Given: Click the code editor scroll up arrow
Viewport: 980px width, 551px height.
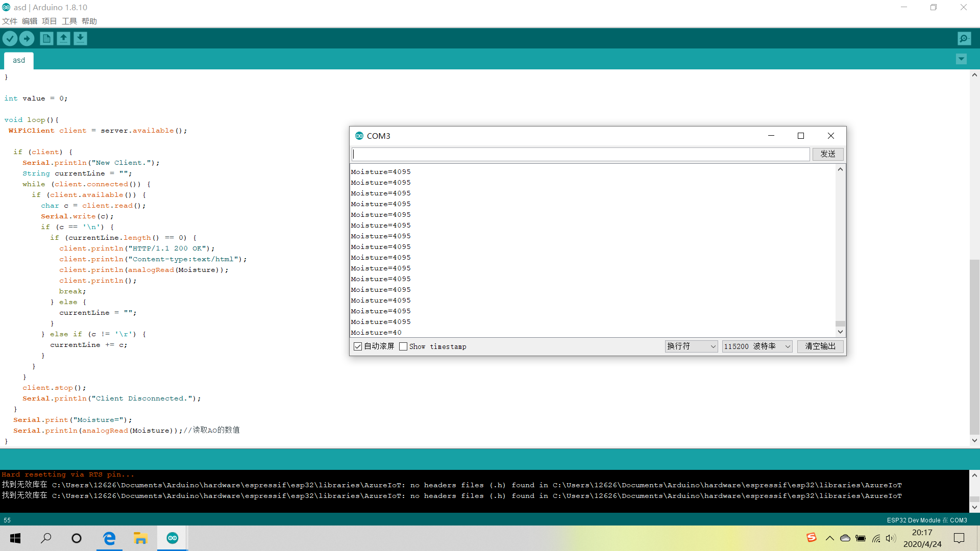Looking at the screenshot, I should pos(974,75).
